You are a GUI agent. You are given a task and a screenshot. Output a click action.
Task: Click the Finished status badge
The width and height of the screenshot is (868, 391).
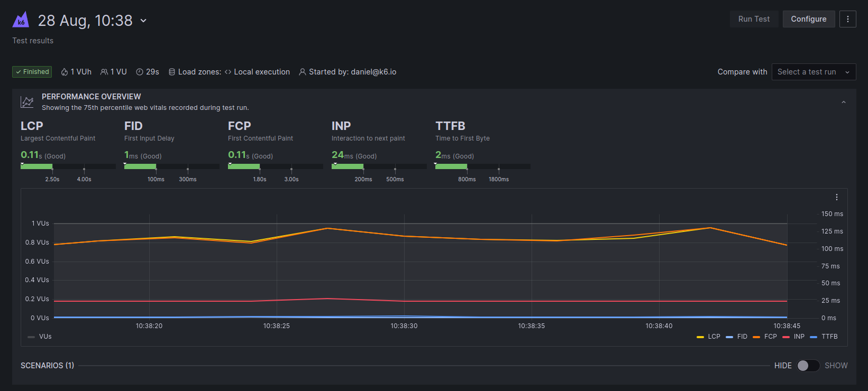[x=32, y=72]
